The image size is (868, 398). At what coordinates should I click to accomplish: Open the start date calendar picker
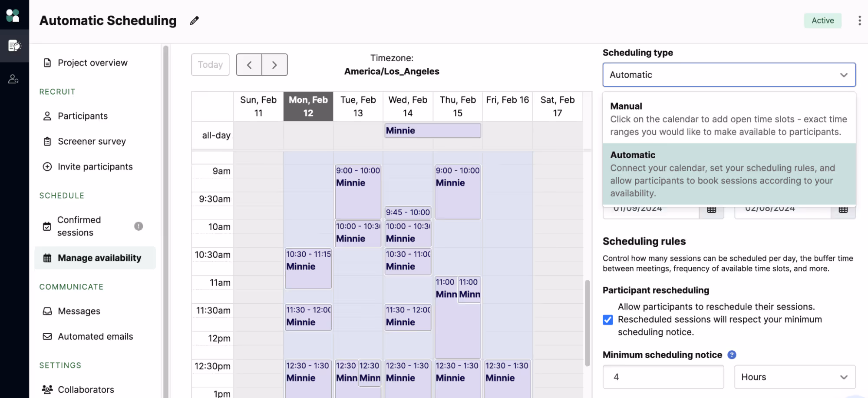pos(712,209)
